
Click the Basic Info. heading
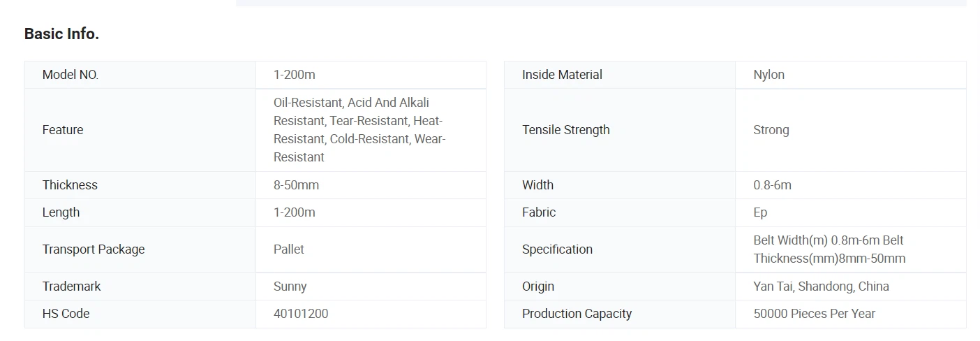click(x=61, y=34)
